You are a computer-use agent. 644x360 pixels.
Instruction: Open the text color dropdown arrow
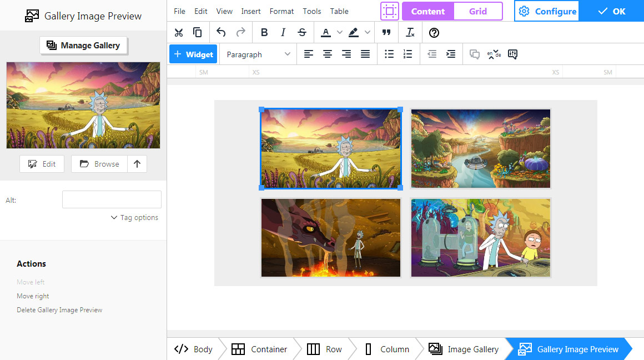point(340,32)
